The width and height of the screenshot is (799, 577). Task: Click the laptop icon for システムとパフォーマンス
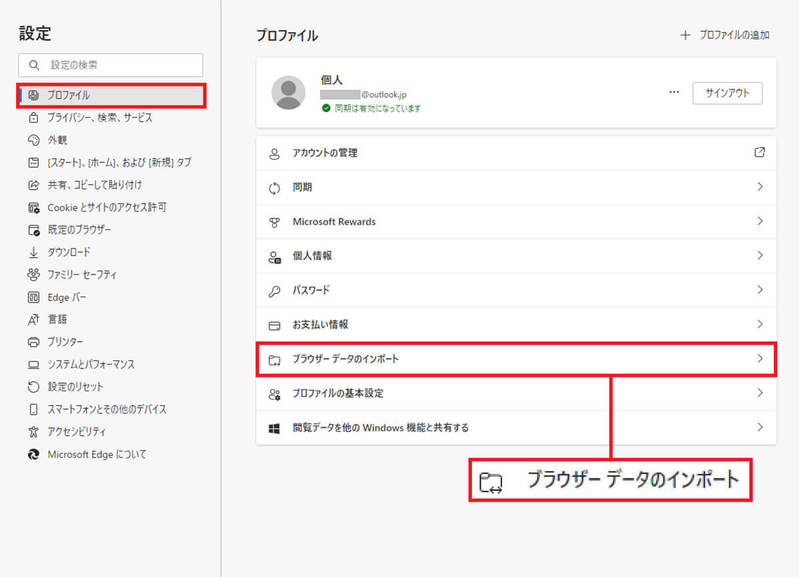pos(34,365)
